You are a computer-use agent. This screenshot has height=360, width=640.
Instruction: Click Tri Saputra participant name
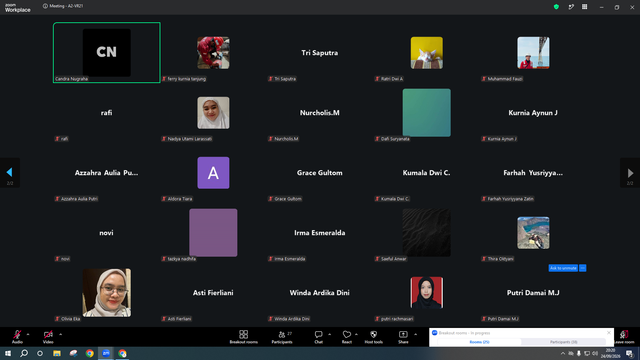click(x=320, y=53)
